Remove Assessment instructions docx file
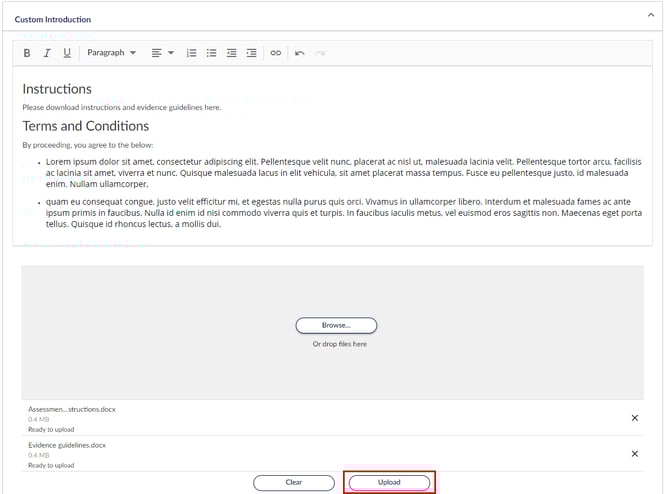Image resolution: width=670 pixels, height=494 pixels. [x=635, y=418]
